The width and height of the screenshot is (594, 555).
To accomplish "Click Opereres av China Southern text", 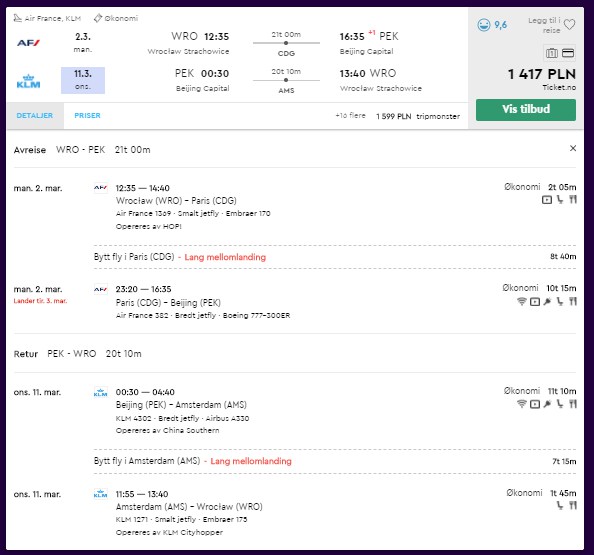I will (x=167, y=431).
